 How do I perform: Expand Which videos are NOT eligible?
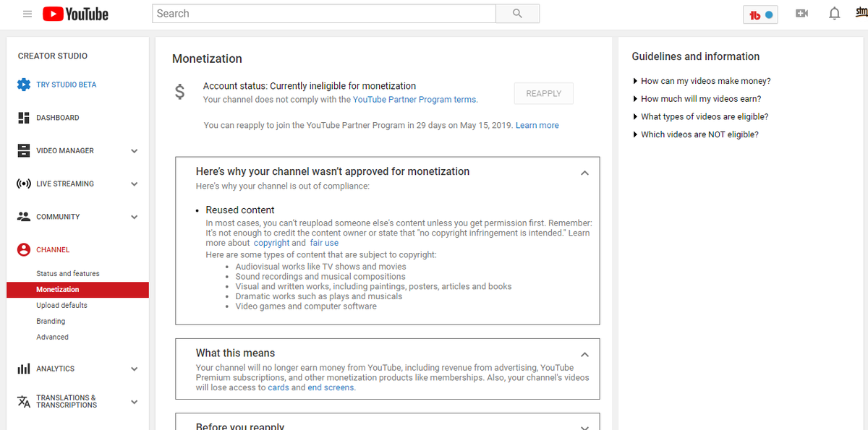[695, 134]
